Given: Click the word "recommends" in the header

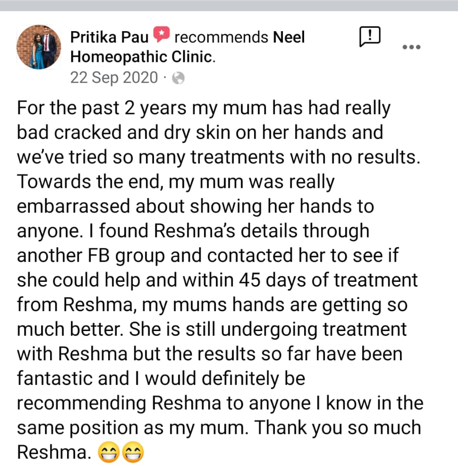Looking at the screenshot, I should coord(221,36).
